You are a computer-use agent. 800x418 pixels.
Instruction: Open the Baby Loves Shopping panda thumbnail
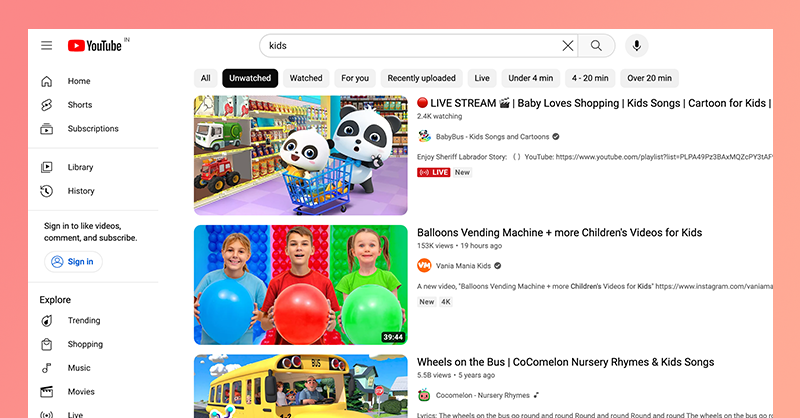coord(301,155)
